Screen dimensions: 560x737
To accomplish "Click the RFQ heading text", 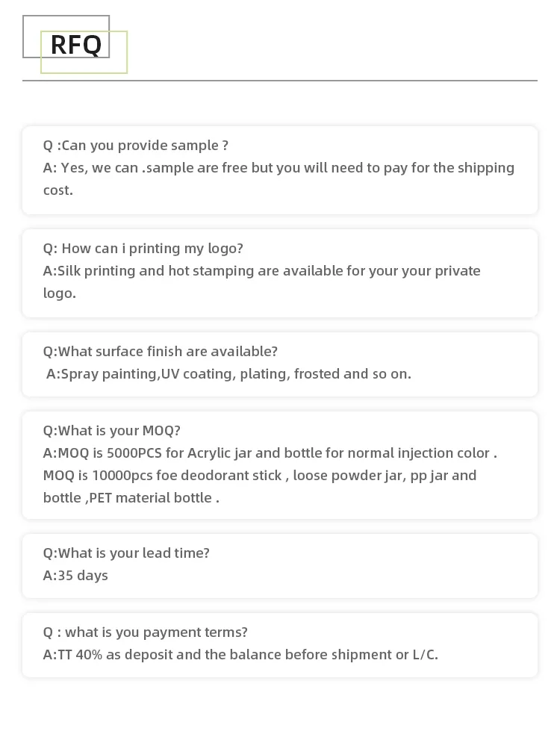I will [x=75, y=45].
